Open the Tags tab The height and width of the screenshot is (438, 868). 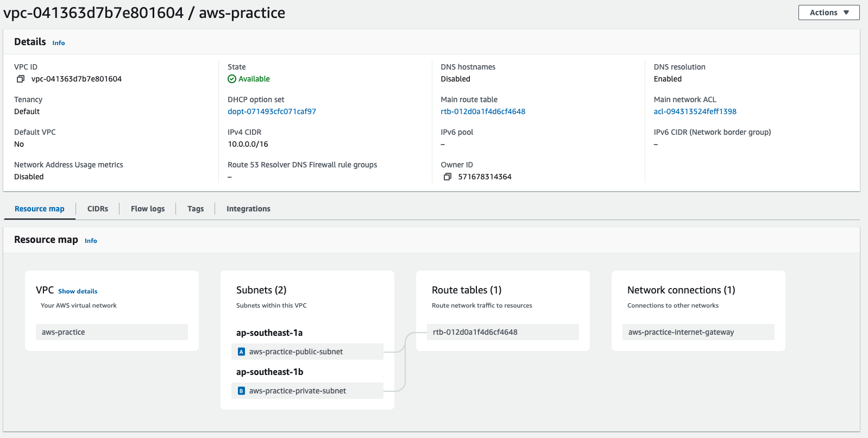point(196,209)
